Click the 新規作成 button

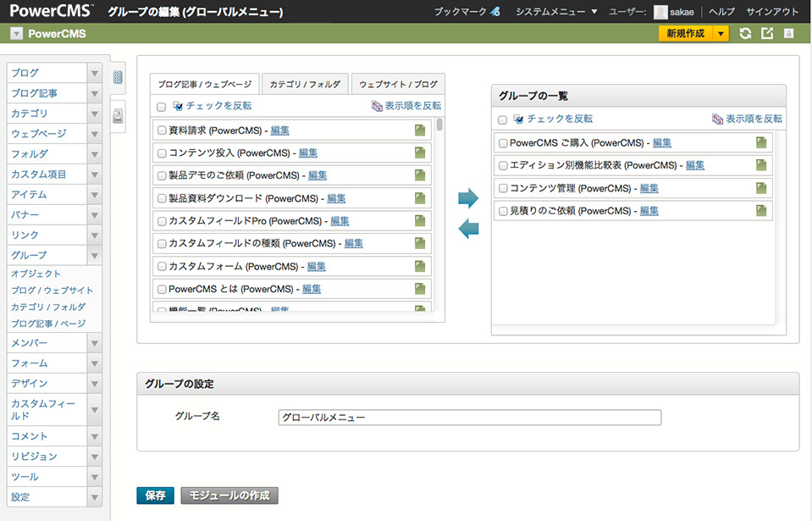(686, 34)
